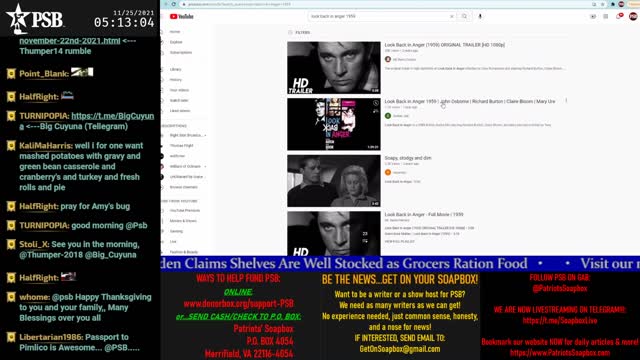Viewport: 640px width, 360px height.
Task: Click the GetOnSoapbox@gmail.com email text
Action: pyautogui.click(x=400, y=349)
